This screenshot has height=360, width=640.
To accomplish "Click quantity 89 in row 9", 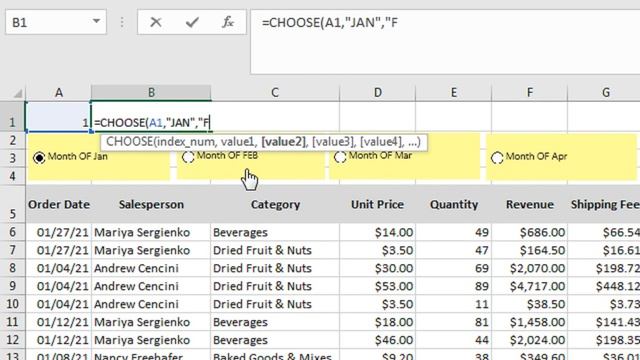I will 453,286.
